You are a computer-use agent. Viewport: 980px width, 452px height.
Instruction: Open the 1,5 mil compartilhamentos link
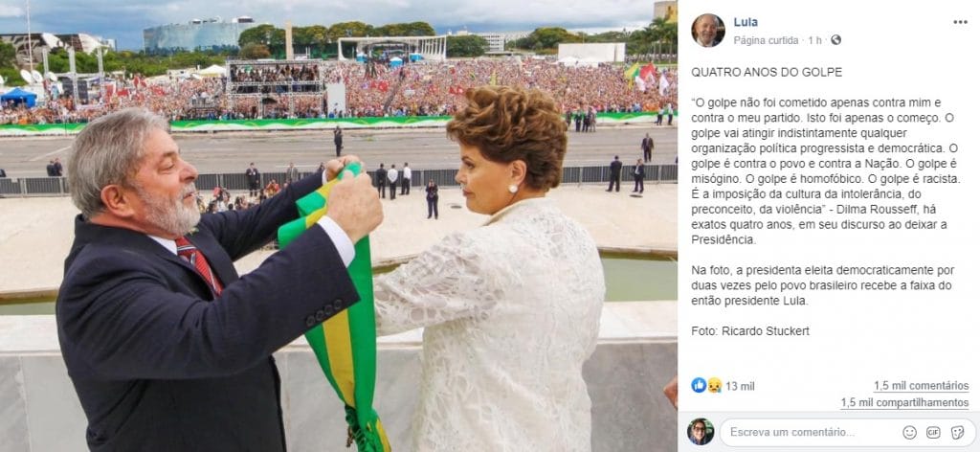click(904, 403)
